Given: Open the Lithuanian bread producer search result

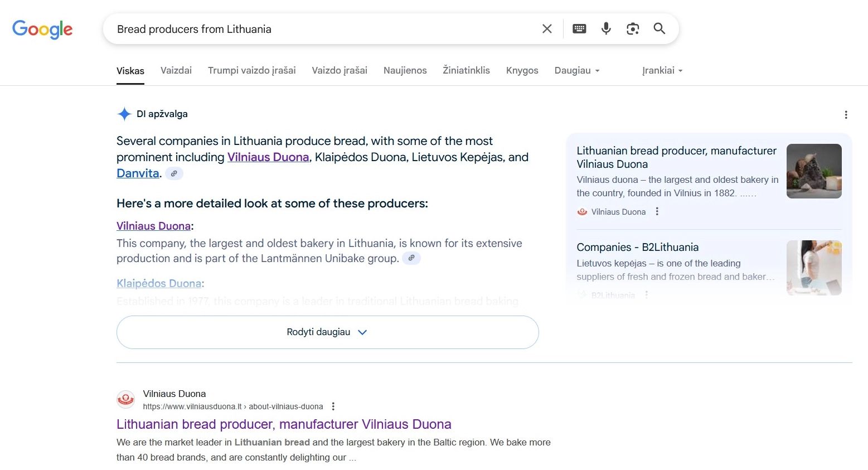Looking at the screenshot, I should click(x=283, y=424).
